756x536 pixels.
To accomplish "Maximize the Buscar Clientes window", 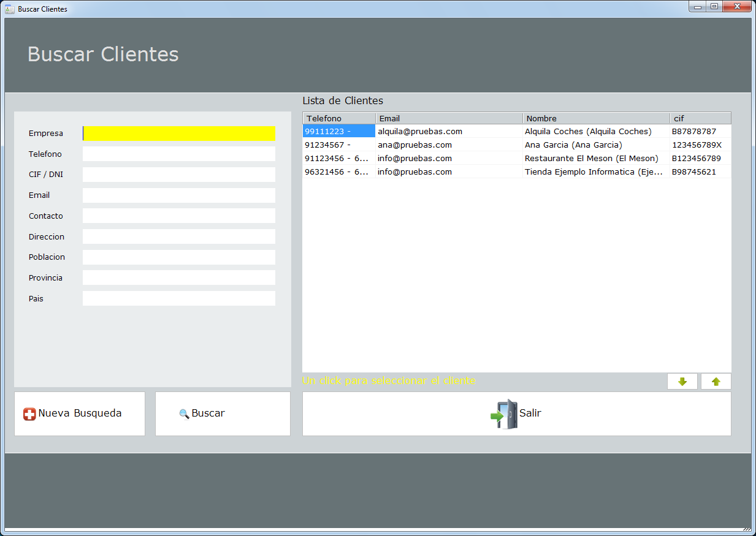I will point(714,7).
